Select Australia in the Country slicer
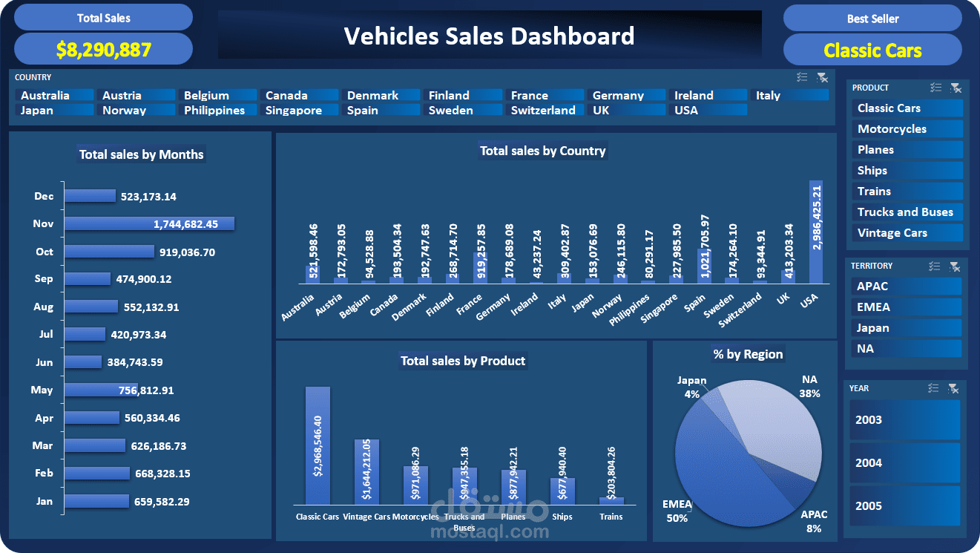This screenshot has width=980, height=553. pos(54,95)
